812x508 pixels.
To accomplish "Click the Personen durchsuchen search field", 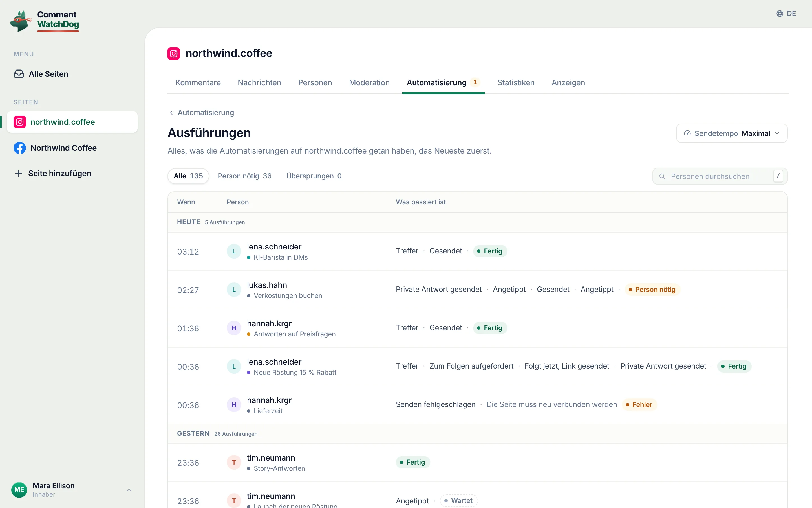I will 720,176.
